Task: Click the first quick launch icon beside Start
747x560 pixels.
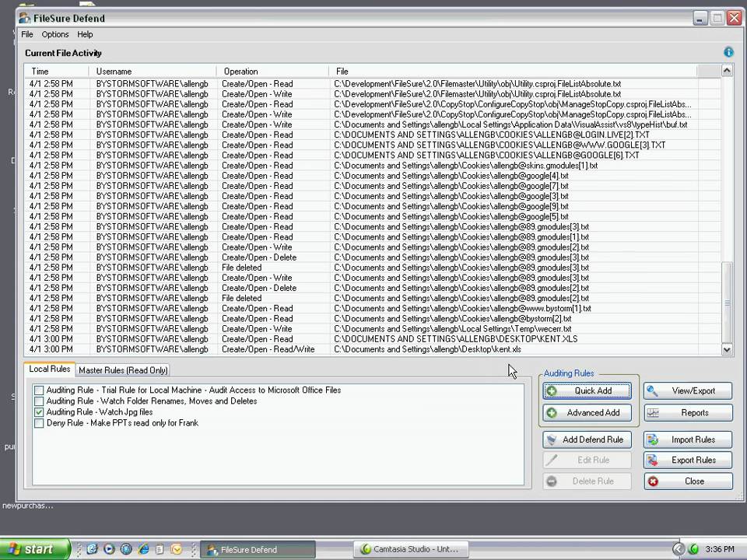Action: pos(92,549)
